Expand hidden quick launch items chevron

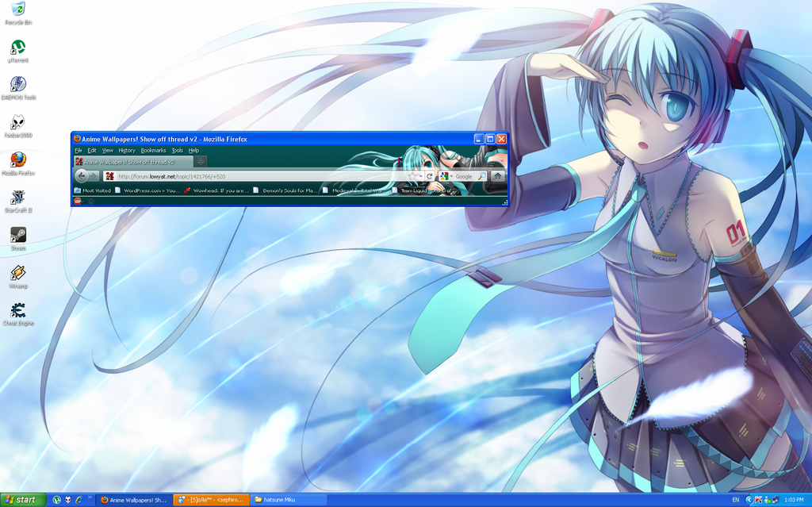[90, 497]
